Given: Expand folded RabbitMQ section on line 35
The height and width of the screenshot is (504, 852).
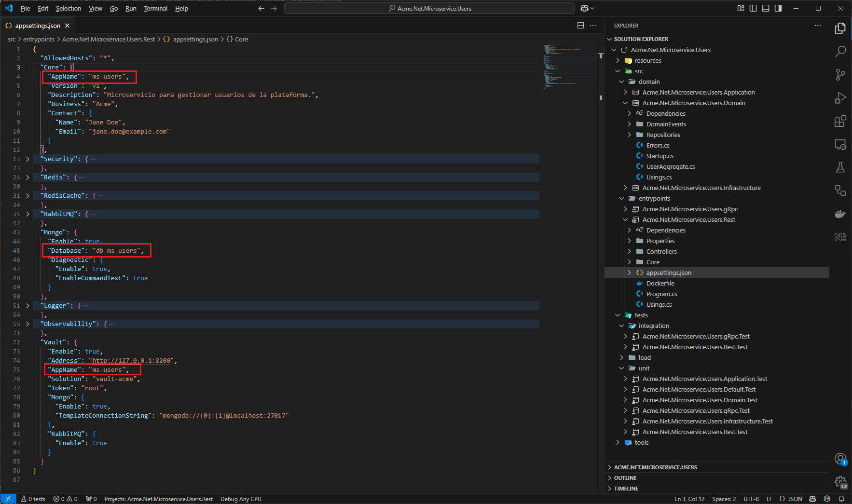Looking at the screenshot, I should 27,214.
